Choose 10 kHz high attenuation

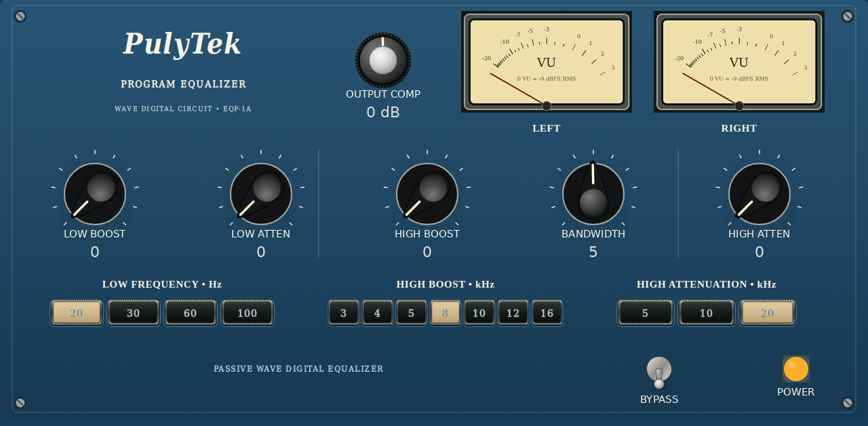[707, 313]
